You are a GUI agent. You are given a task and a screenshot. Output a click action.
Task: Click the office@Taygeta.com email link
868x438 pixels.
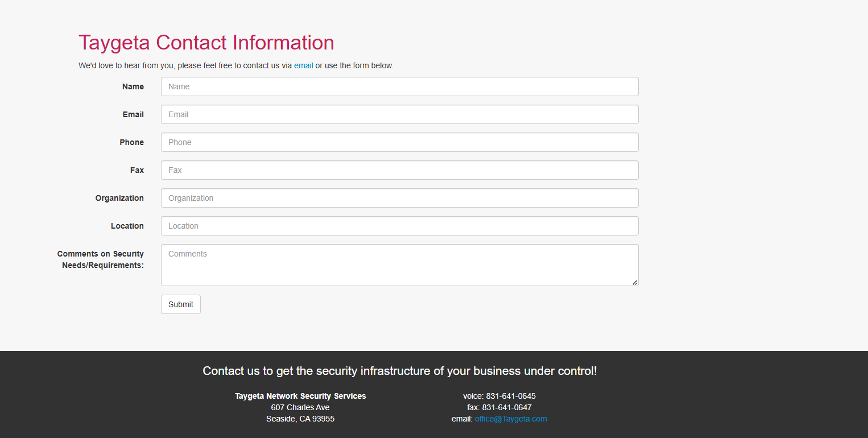tap(511, 419)
